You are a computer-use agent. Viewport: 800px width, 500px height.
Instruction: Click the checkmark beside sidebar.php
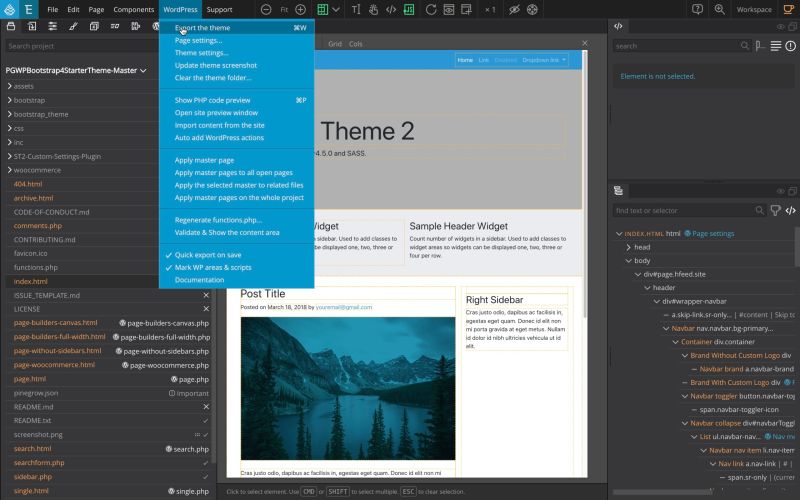point(206,477)
